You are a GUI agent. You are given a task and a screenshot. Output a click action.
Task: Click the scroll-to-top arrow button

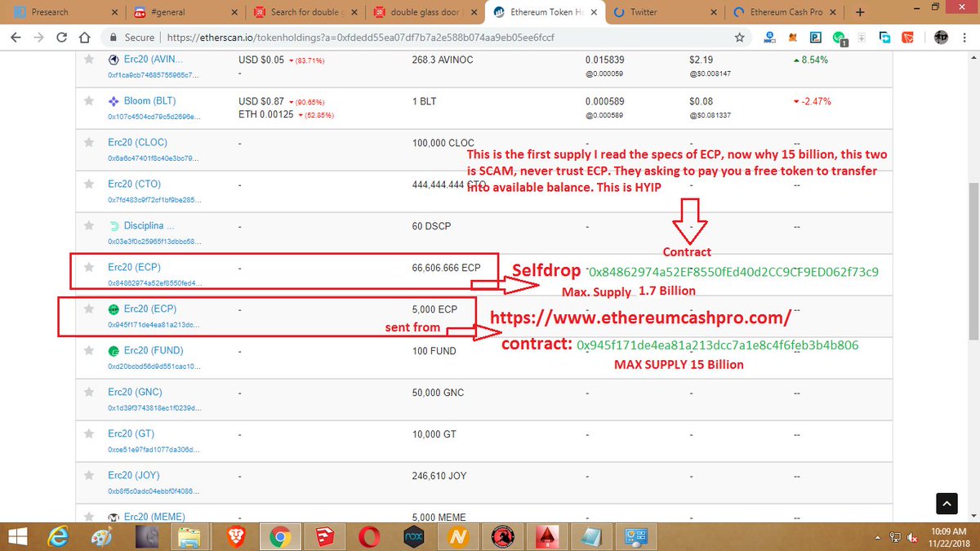(x=945, y=504)
